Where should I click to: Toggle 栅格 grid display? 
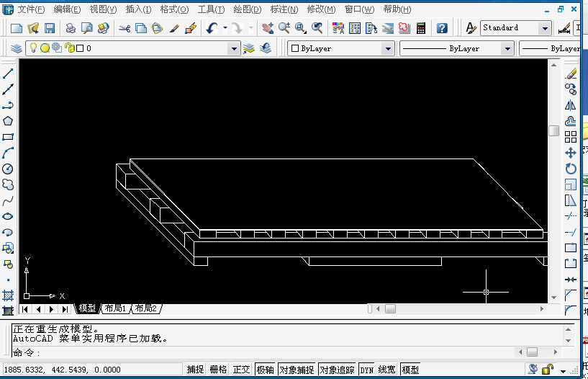pyautogui.click(x=218, y=370)
